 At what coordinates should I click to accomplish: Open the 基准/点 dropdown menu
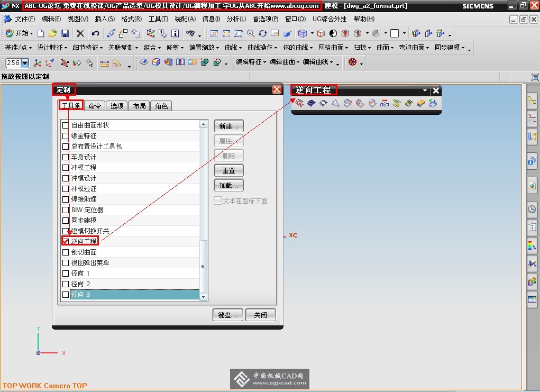coord(19,48)
